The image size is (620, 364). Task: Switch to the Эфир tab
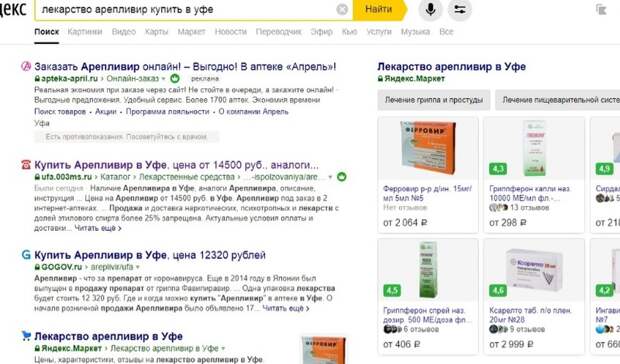(x=321, y=32)
